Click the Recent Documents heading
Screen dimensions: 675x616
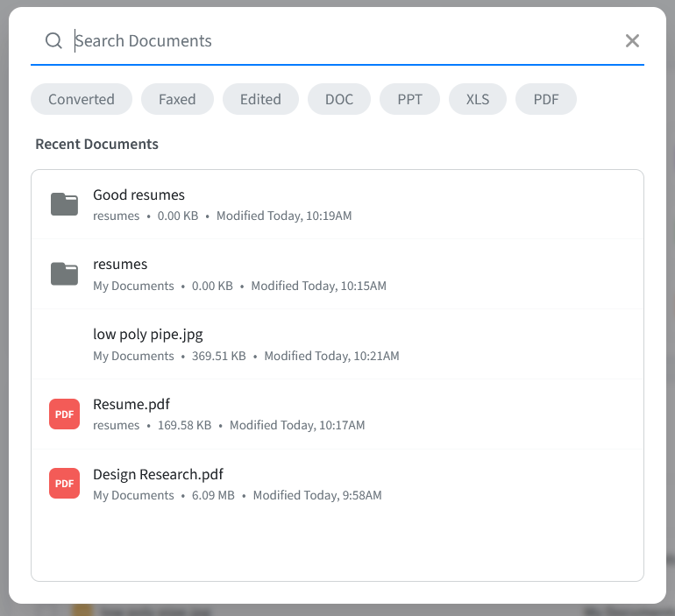96,144
